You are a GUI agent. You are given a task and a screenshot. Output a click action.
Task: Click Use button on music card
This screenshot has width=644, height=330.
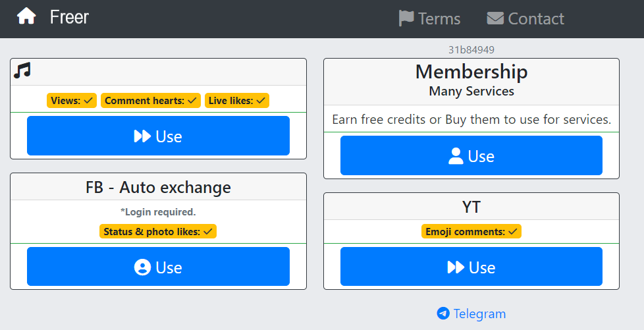(x=158, y=136)
